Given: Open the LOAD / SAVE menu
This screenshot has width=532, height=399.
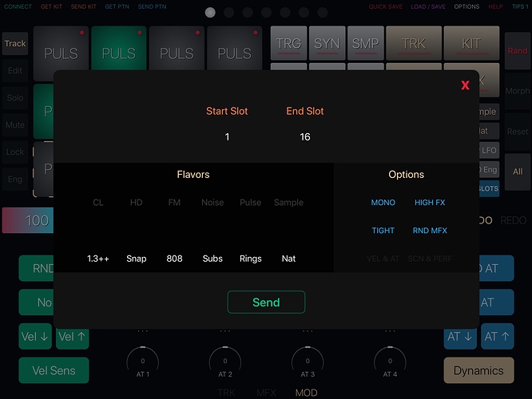Looking at the screenshot, I should (x=430, y=6).
